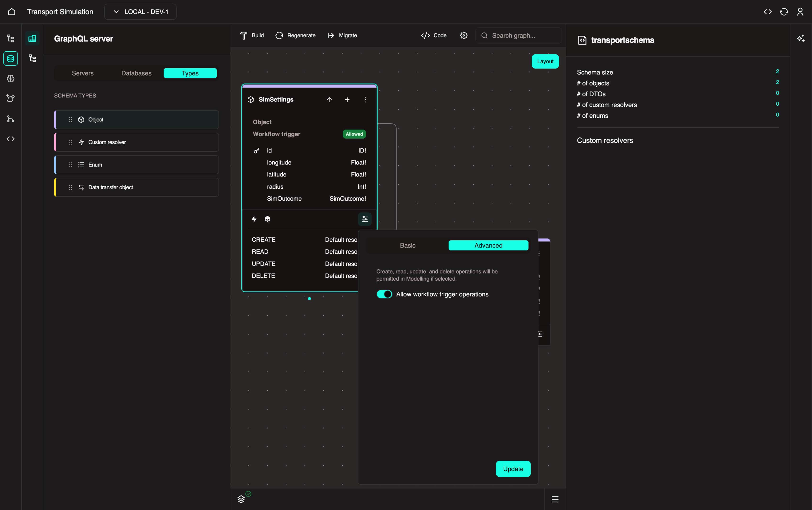Screen dimensions: 812x510
Task: Click the Update button
Action: tap(513, 469)
